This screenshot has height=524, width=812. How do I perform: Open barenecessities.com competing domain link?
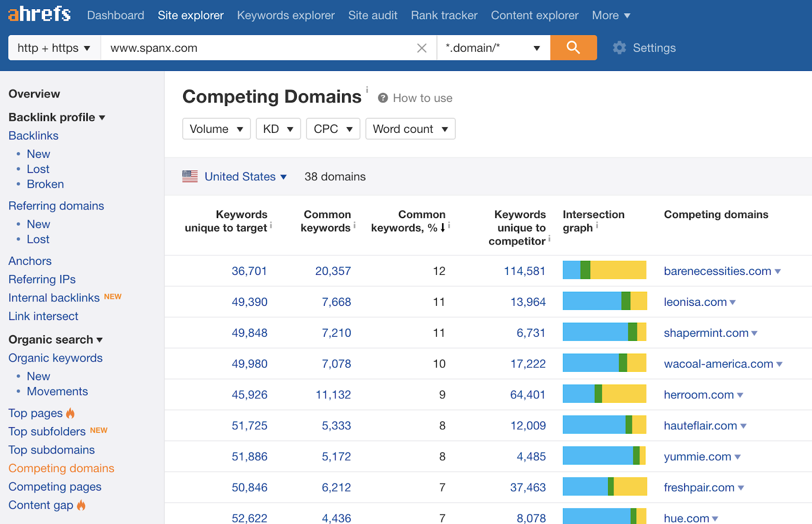(717, 271)
